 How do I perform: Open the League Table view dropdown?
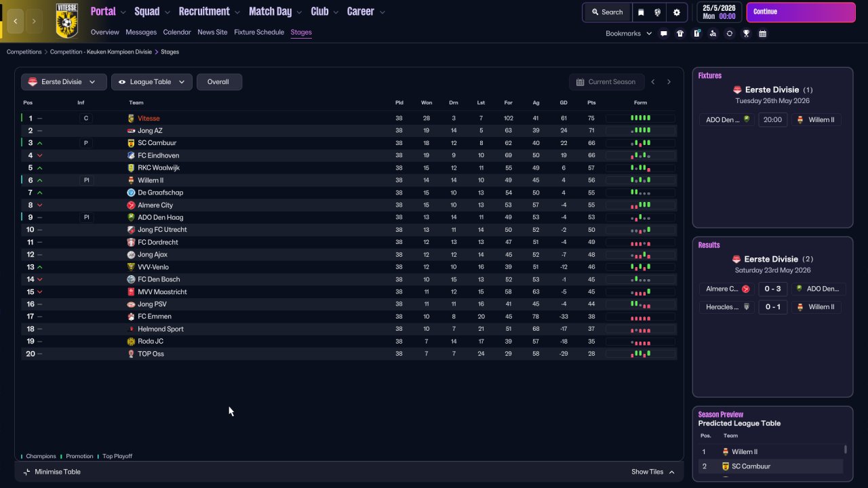(x=152, y=82)
